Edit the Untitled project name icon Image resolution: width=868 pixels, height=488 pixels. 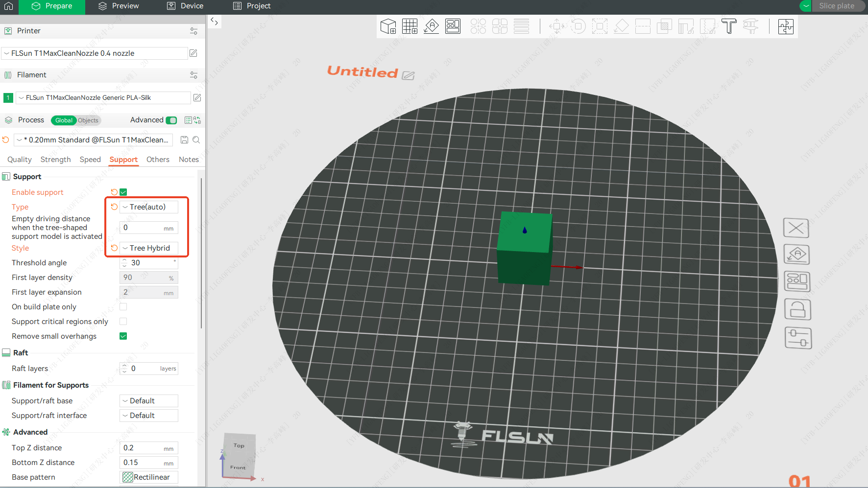click(408, 75)
